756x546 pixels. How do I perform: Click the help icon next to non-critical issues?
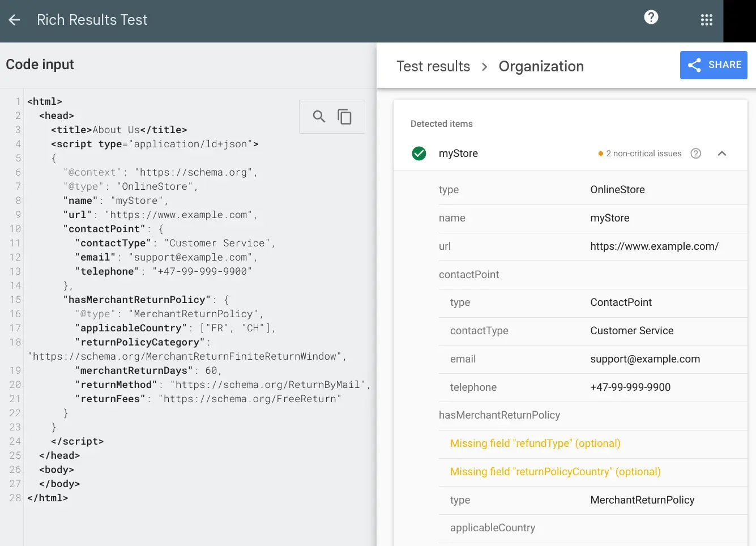click(x=696, y=153)
